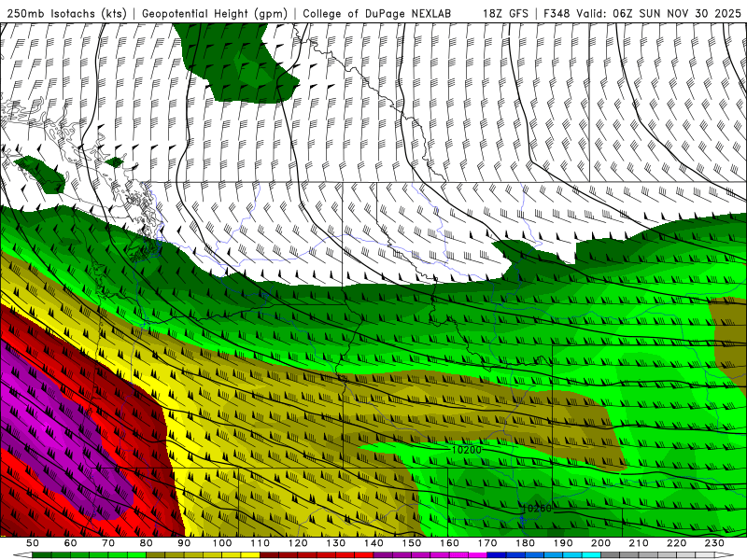Click the 190 value on the color scale
The width and height of the screenshot is (747, 560).
point(563,543)
